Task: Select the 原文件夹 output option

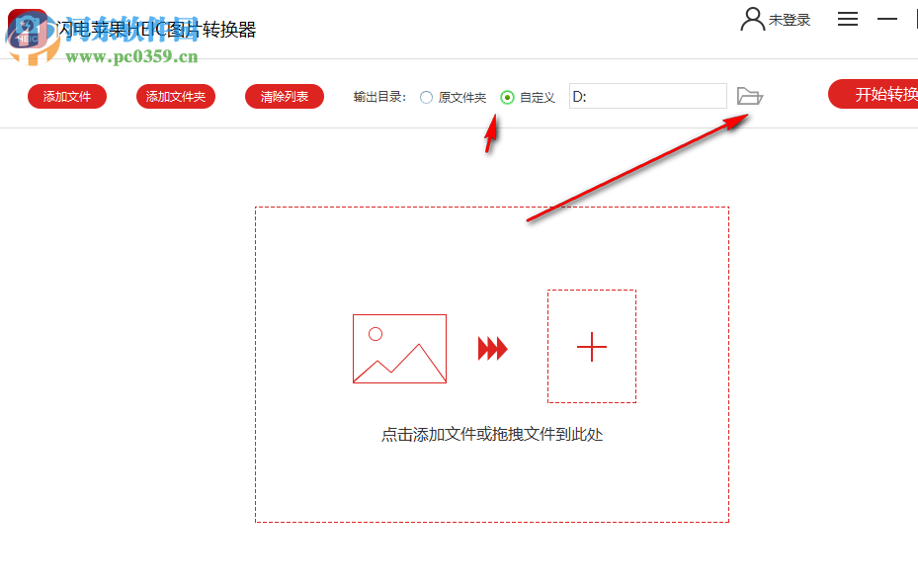Action: click(x=426, y=97)
